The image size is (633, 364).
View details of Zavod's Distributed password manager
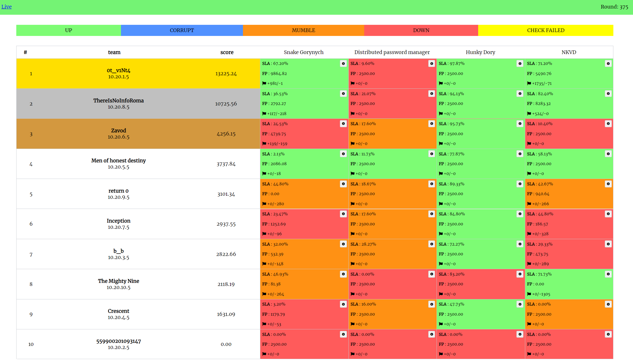click(432, 124)
